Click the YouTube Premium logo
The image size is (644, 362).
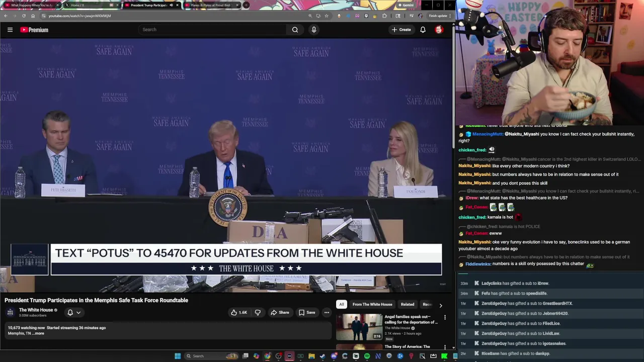coord(34,30)
